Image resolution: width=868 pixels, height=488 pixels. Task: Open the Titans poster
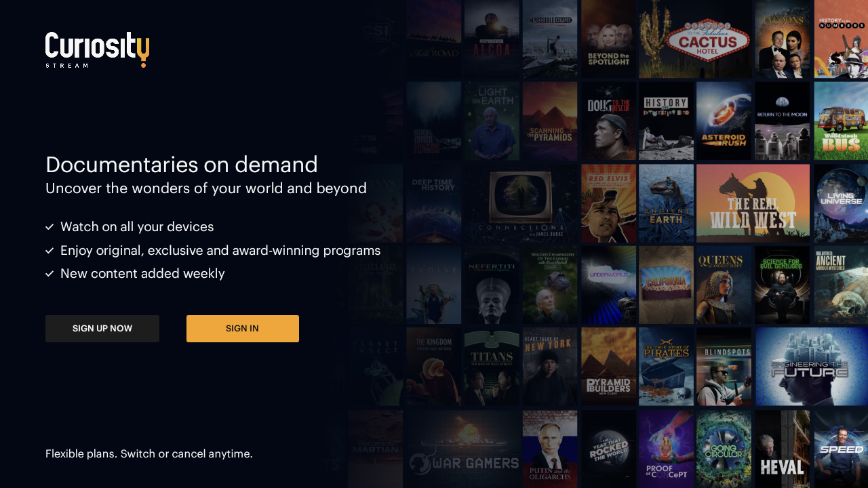[492, 367]
